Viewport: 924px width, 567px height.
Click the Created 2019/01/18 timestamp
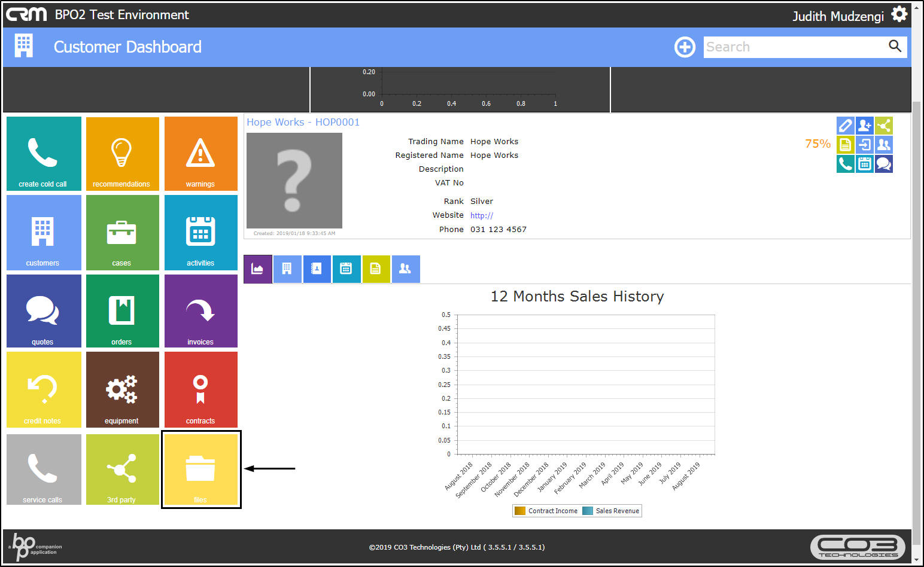pos(294,233)
